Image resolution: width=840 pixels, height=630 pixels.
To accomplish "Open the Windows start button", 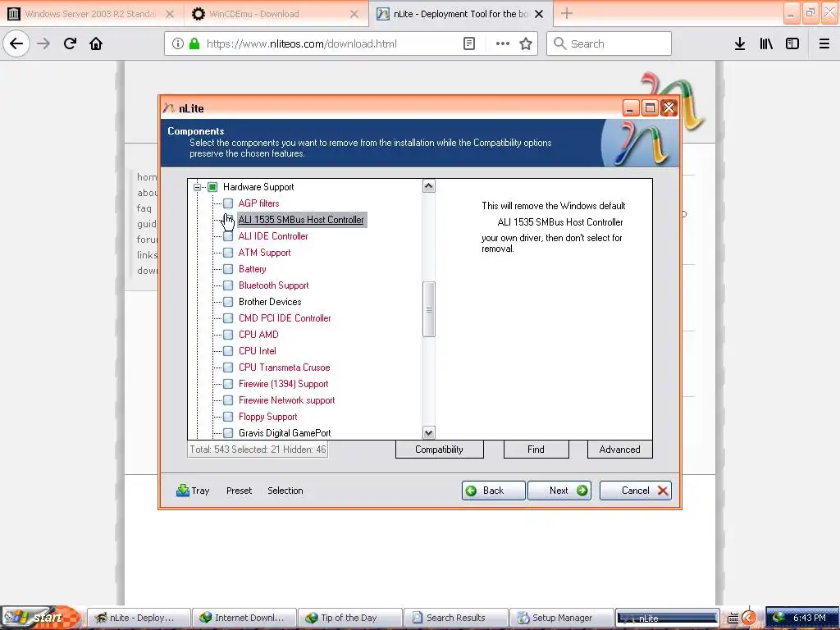I will point(40,618).
